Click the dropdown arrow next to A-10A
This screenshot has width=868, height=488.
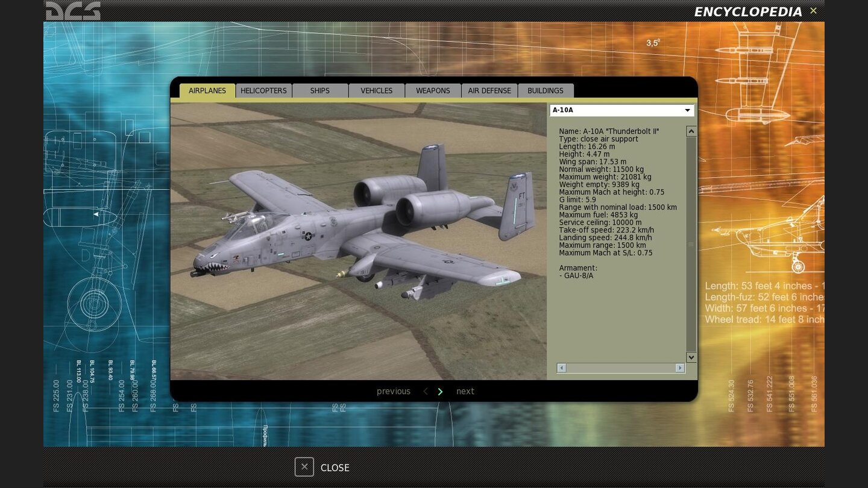pos(687,110)
